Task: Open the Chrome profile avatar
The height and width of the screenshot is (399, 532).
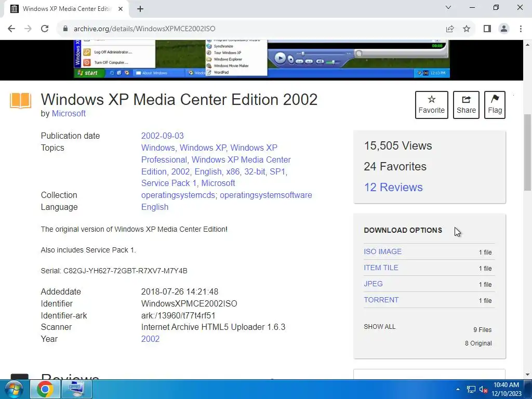Action: tap(504, 29)
